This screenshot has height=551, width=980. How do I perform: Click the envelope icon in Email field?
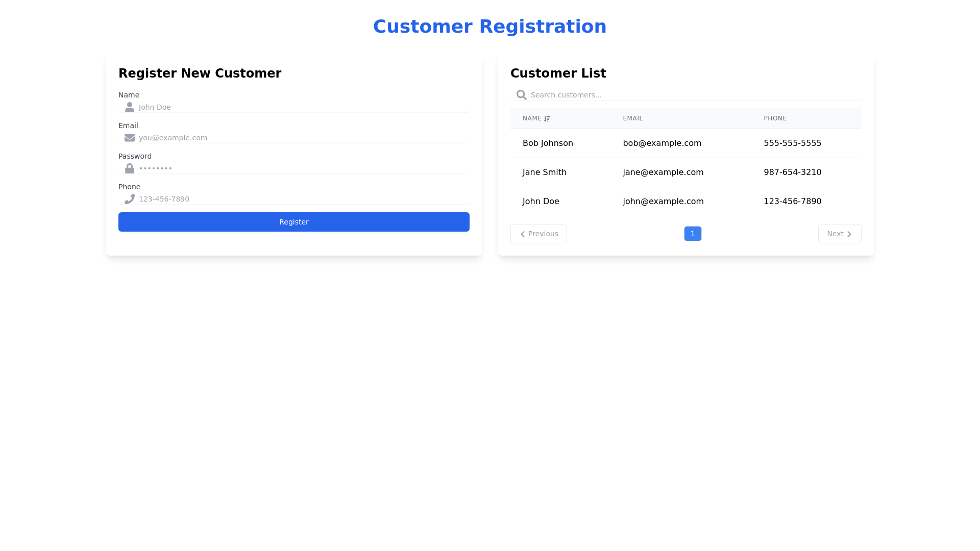pyautogui.click(x=129, y=138)
